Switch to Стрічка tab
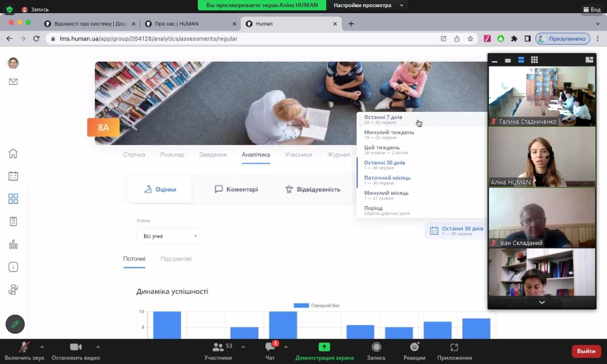Screen dimensions: 607x364 coord(134,155)
